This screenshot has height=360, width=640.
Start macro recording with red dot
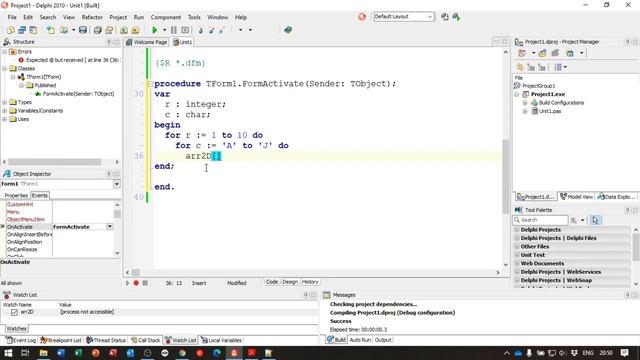tap(136, 283)
